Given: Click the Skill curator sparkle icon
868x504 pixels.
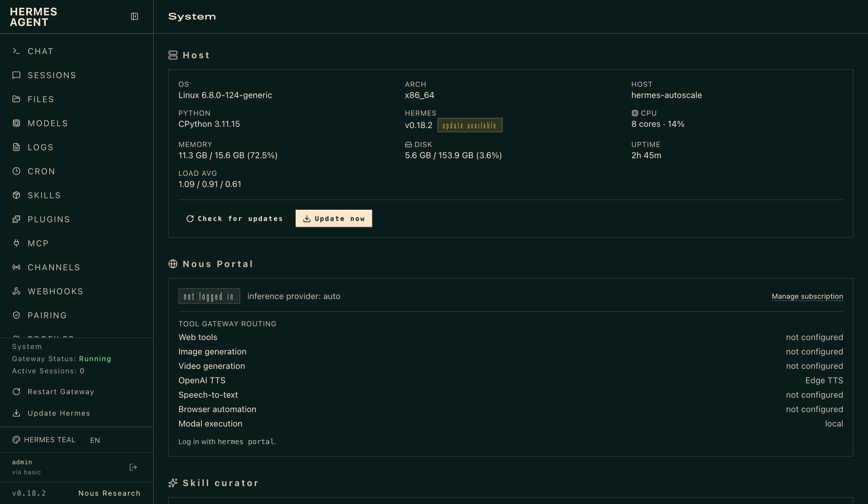Looking at the screenshot, I should (x=173, y=483).
